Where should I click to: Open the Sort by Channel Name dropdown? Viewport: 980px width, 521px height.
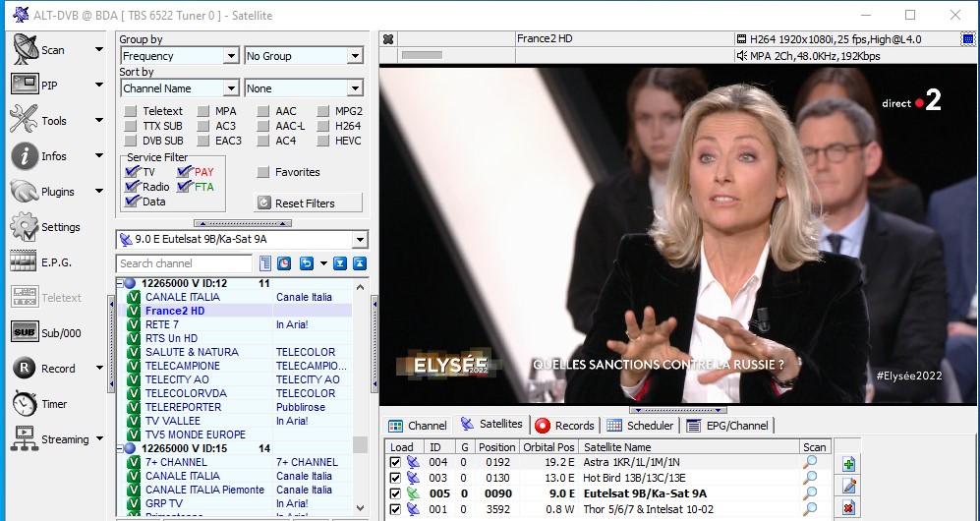pyautogui.click(x=231, y=88)
